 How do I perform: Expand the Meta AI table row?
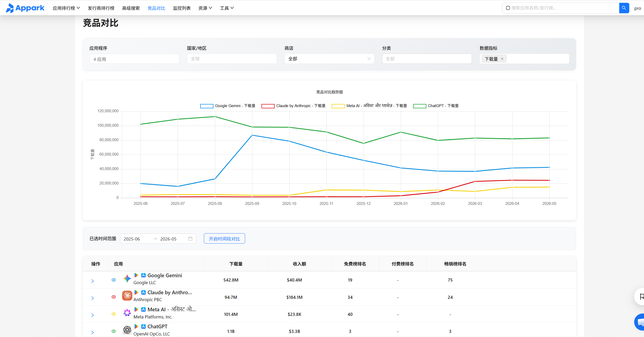pos(92,315)
